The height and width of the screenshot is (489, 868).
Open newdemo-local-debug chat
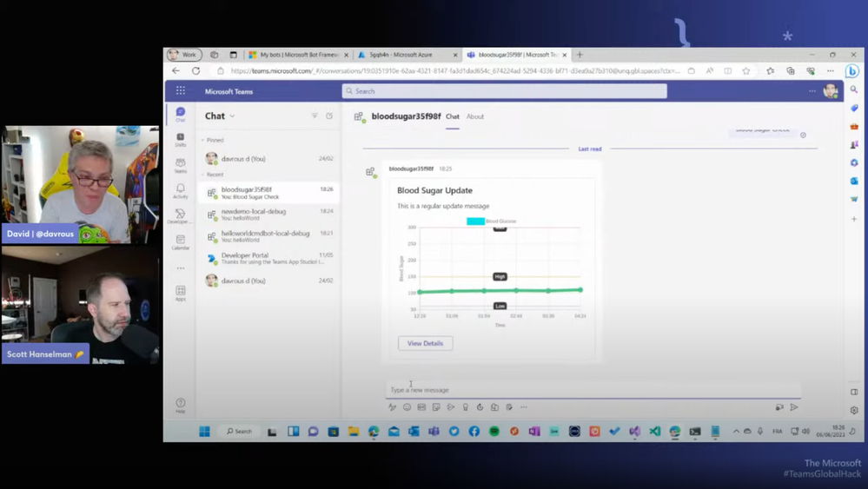point(269,214)
